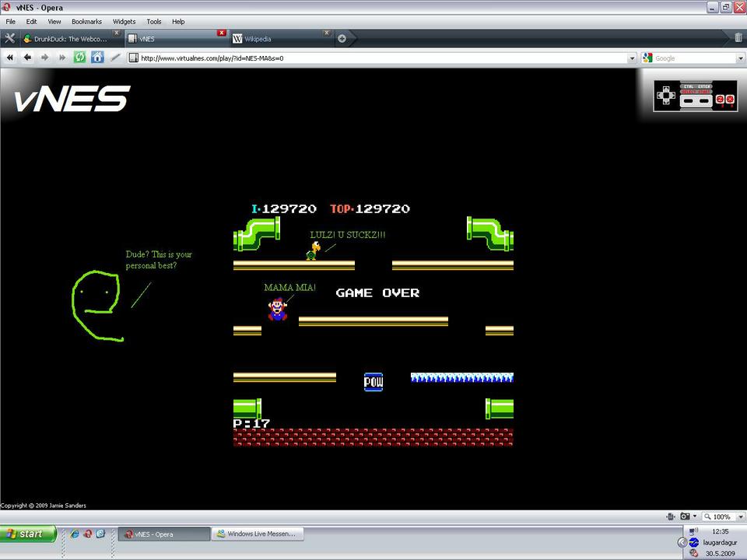Close the DrunkDuck tab
This screenshot has height=560, width=747.
click(116, 33)
